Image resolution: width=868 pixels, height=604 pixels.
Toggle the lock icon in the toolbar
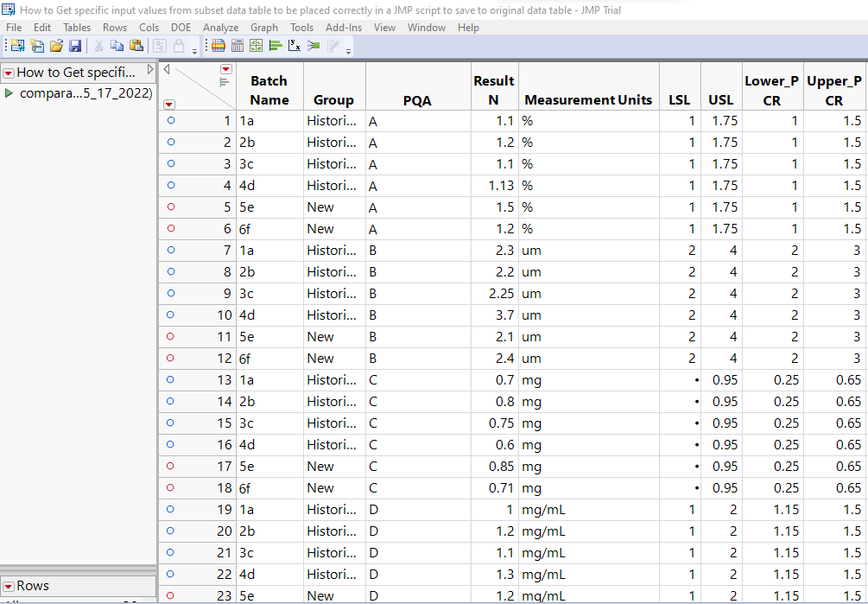pyautogui.click(x=179, y=46)
